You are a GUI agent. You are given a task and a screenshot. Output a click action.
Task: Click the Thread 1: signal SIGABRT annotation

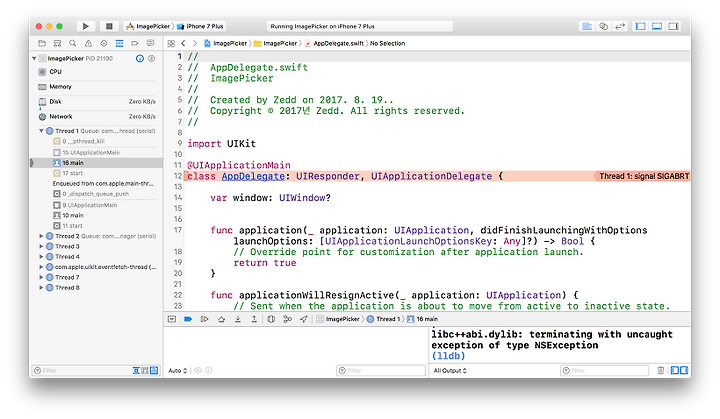click(642, 176)
